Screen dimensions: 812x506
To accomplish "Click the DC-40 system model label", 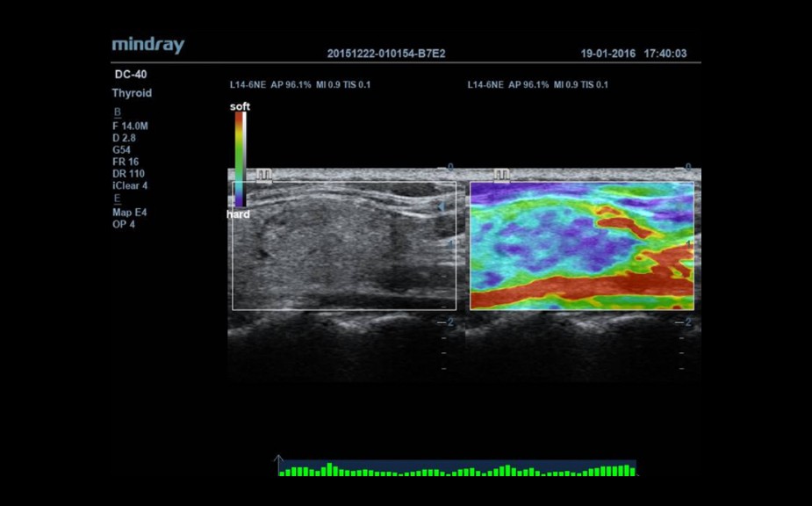I will coord(130,75).
